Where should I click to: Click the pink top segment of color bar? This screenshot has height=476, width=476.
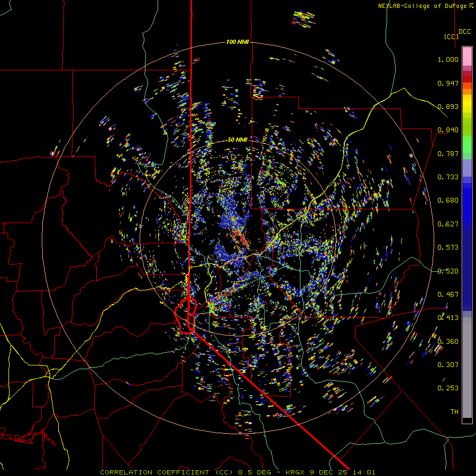point(467,56)
